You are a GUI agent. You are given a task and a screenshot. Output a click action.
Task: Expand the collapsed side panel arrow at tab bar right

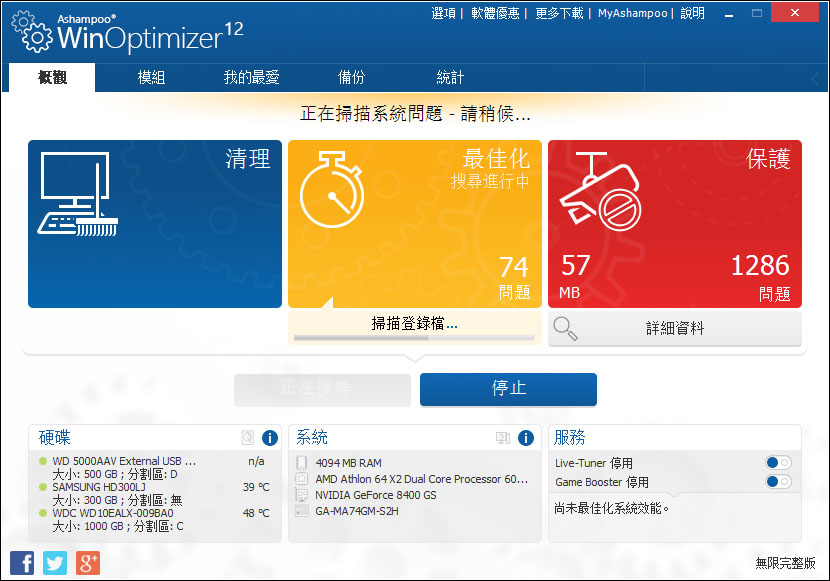point(814,79)
